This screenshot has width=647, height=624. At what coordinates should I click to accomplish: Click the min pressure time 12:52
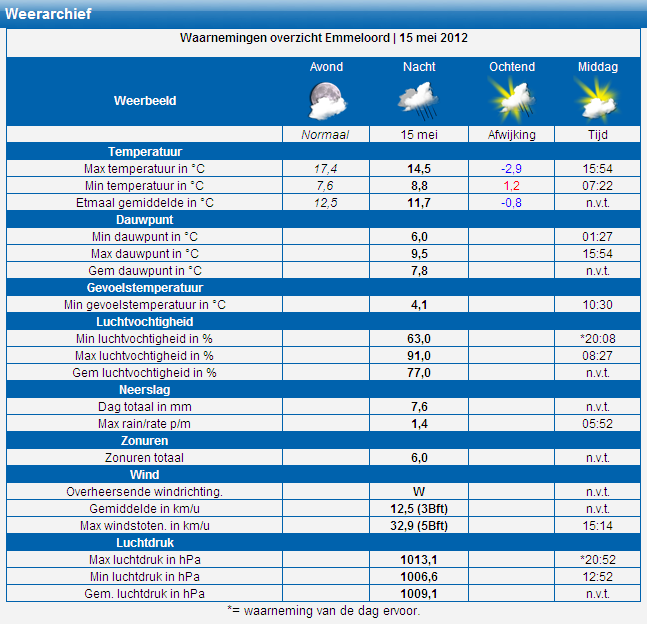(x=597, y=577)
